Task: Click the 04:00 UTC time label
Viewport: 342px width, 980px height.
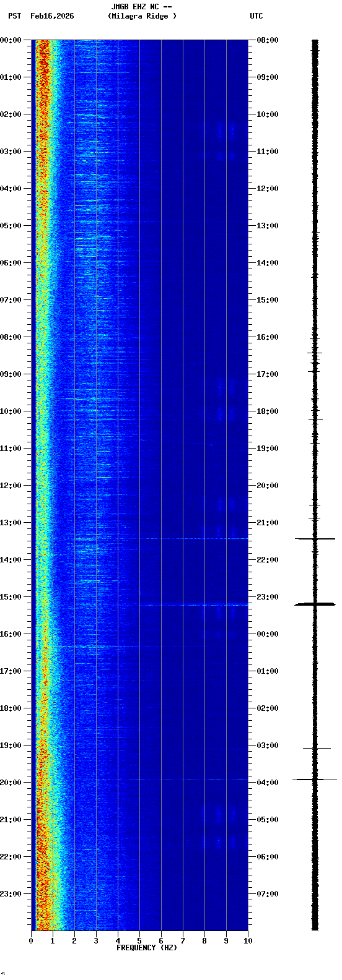Action: (x=268, y=783)
